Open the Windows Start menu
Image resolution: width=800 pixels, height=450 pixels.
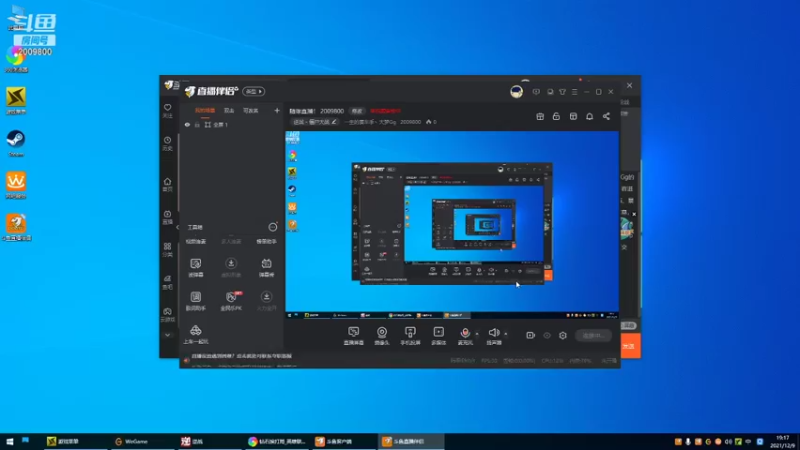(x=9, y=441)
